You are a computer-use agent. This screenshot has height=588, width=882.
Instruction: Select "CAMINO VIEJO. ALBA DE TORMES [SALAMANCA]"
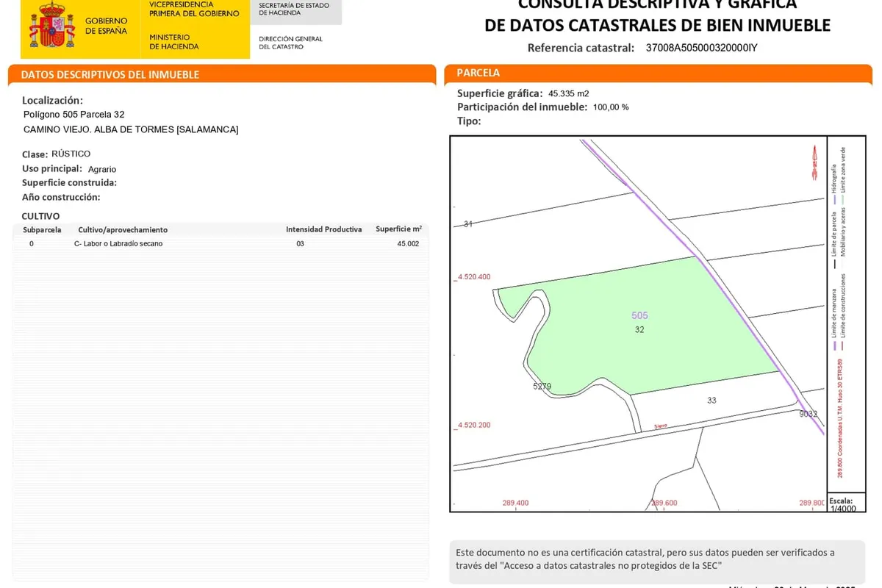131,129
